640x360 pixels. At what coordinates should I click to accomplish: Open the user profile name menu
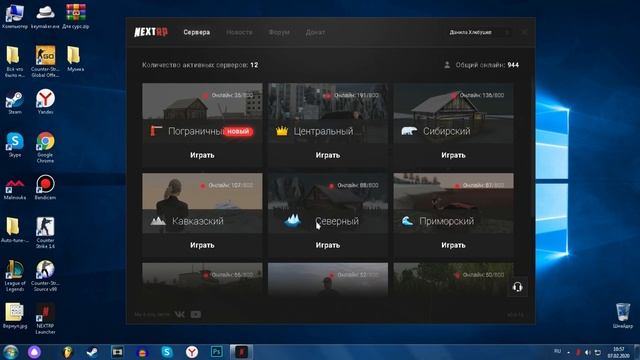pyautogui.click(x=471, y=32)
